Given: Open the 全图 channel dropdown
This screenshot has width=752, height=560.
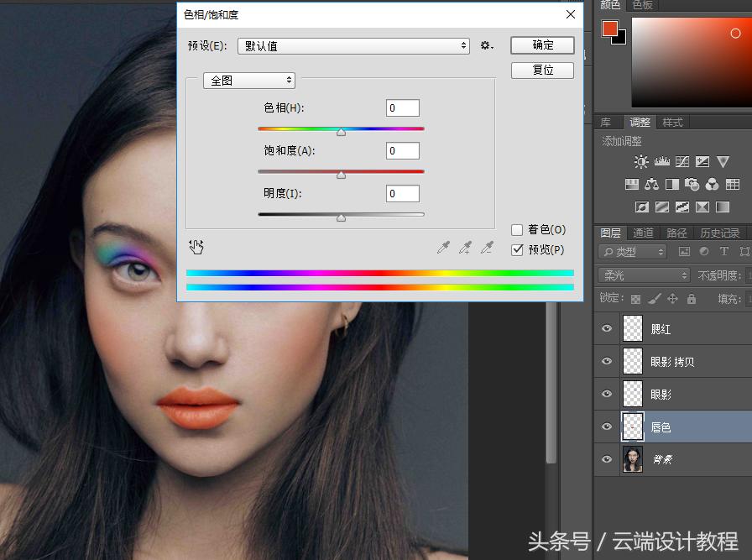Looking at the screenshot, I should [249, 81].
